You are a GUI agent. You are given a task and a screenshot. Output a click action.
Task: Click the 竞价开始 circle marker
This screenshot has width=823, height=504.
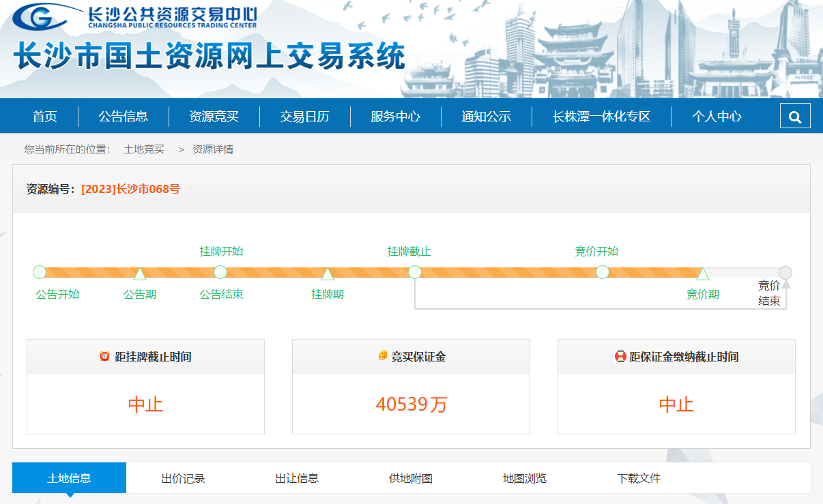[x=603, y=272]
